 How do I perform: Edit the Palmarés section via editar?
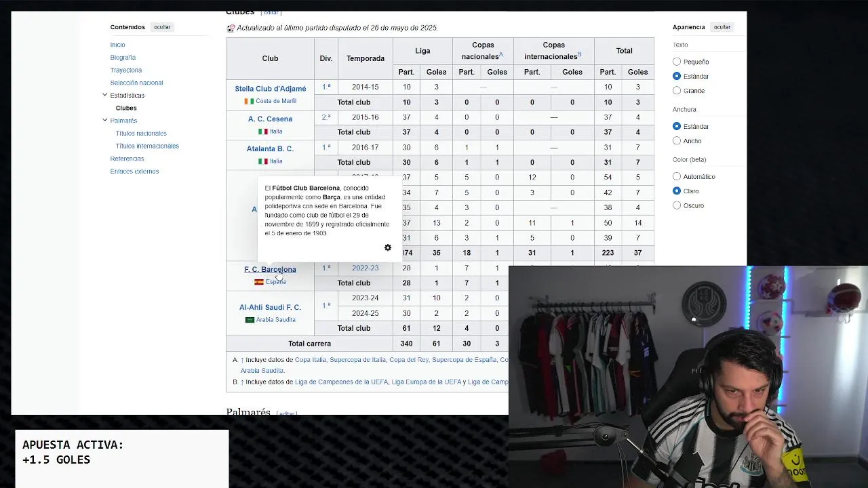pyautogui.click(x=287, y=413)
